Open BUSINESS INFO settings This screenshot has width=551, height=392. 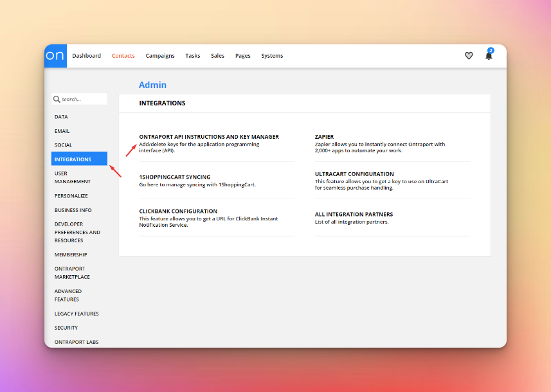pyautogui.click(x=73, y=210)
